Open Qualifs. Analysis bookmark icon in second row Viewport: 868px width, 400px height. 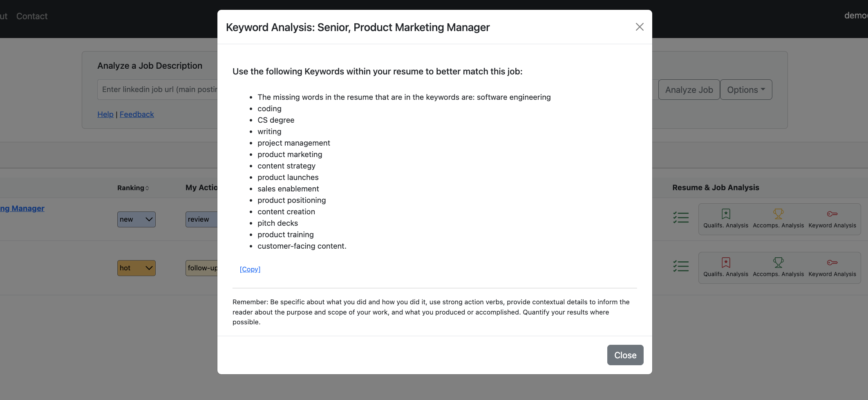click(x=726, y=263)
